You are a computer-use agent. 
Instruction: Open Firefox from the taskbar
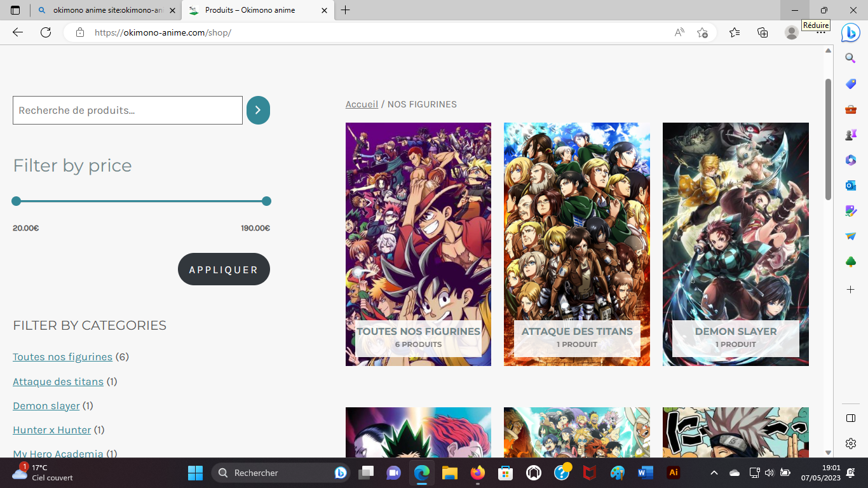pyautogui.click(x=477, y=473)
